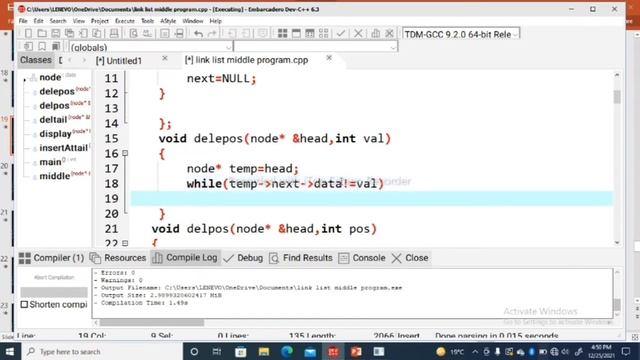This screenshot has width=640, height=360.
Task: Click the Replace toolbar icon
Action: coord(147,34)
